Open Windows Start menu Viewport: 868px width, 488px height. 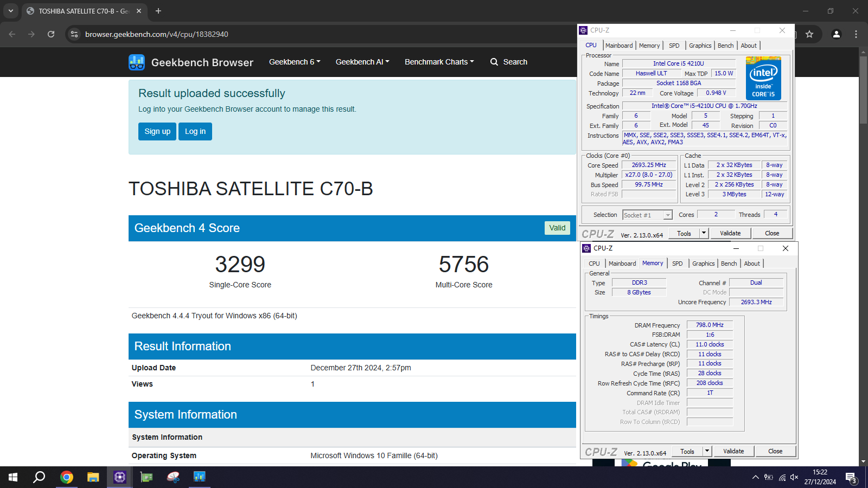tap(13, 477)
